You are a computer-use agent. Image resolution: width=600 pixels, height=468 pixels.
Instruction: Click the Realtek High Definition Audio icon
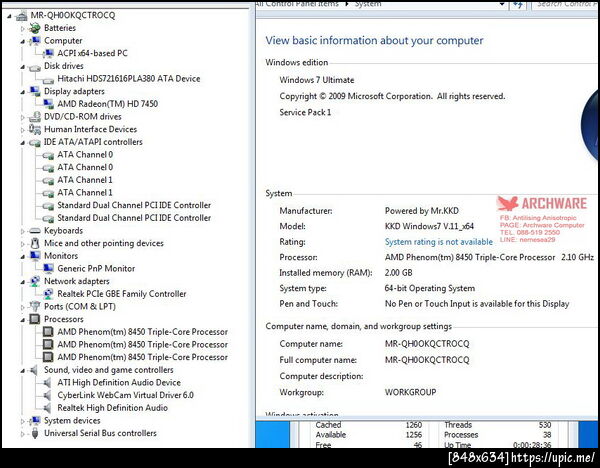coord(47,408)
